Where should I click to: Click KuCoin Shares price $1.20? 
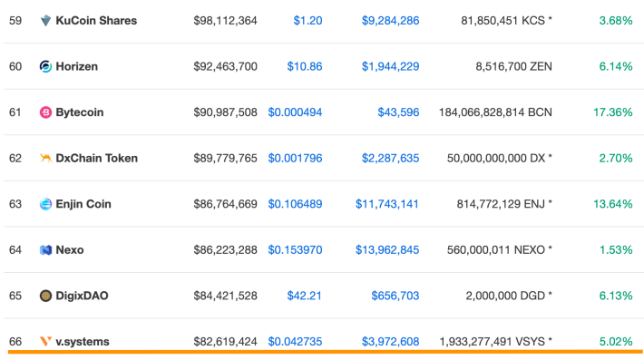coord(307,21)
